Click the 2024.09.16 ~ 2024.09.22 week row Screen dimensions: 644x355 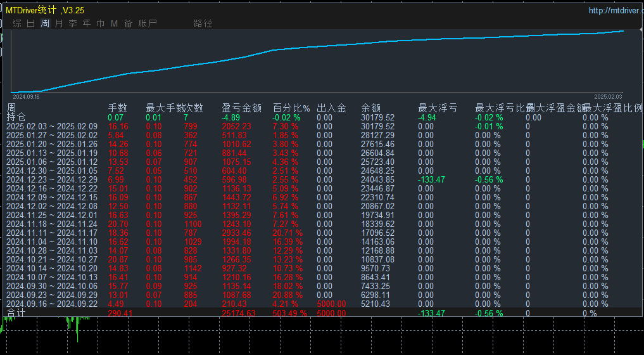coord(52,304)
